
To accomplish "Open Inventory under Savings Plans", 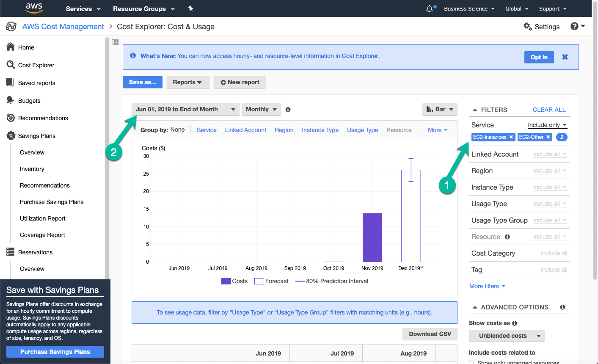I will click(x=32, y=169).
